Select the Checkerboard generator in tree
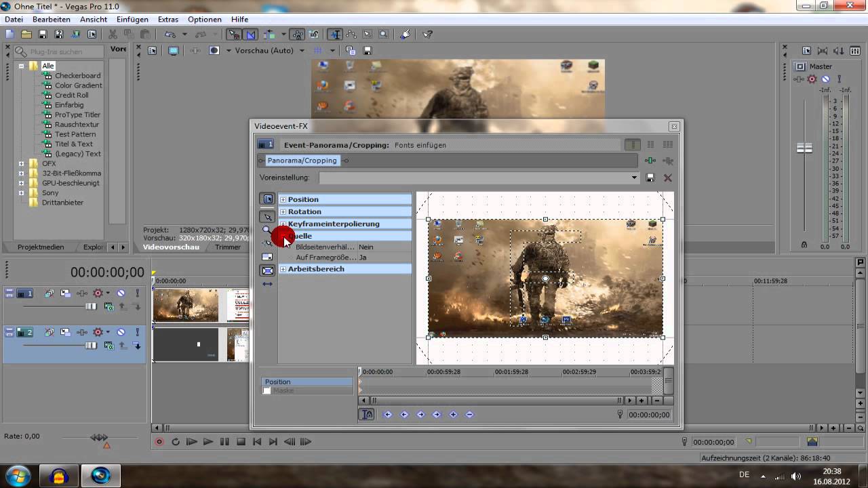868x488 pixels. [78, 76]
